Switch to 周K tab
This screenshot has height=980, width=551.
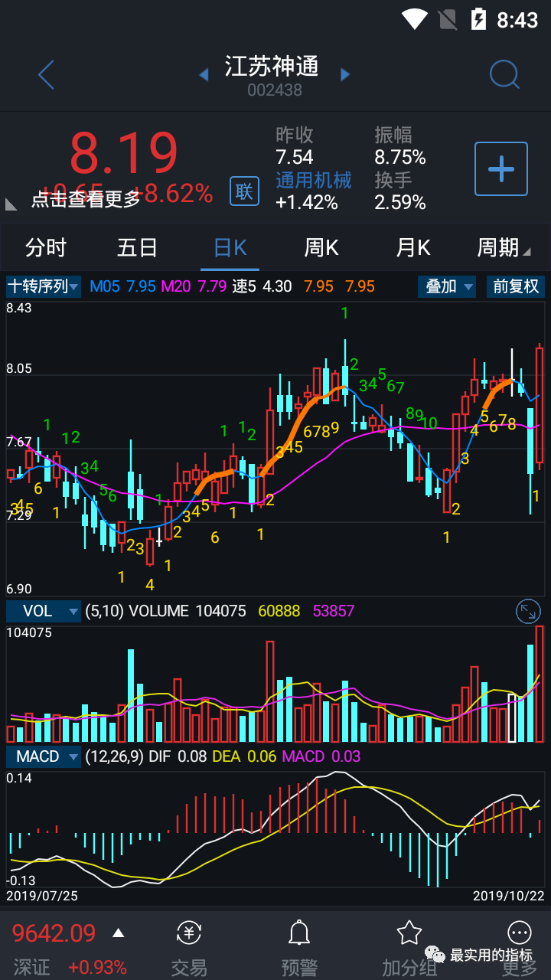point(321,248)
